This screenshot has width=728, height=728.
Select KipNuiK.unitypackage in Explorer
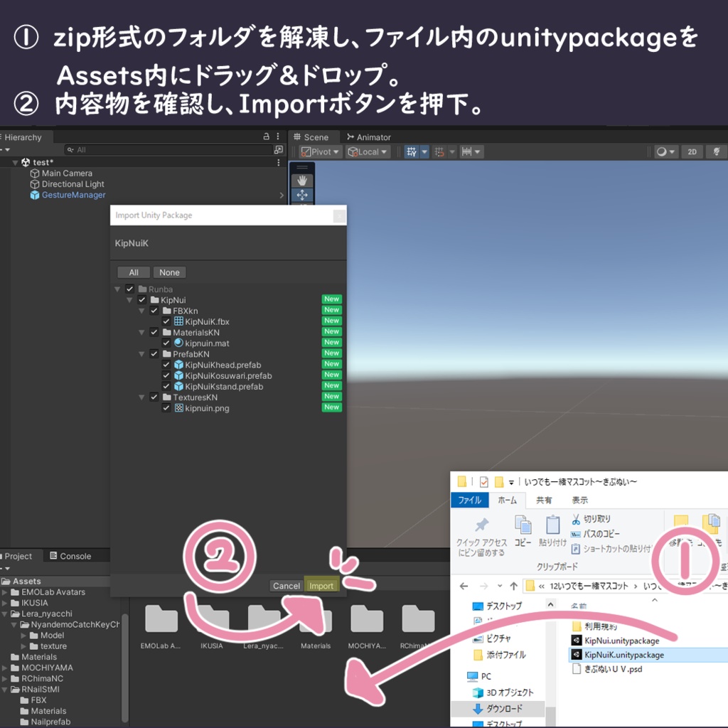(623, 655)
